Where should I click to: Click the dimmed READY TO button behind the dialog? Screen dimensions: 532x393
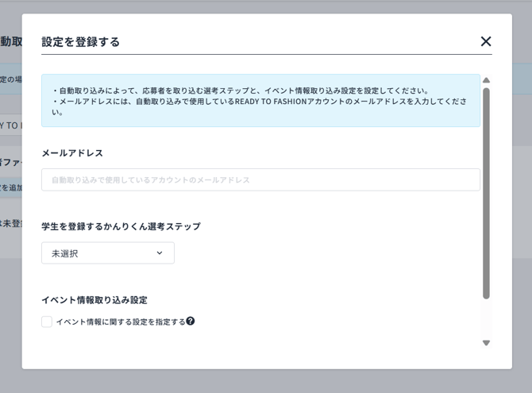point(10,125)
